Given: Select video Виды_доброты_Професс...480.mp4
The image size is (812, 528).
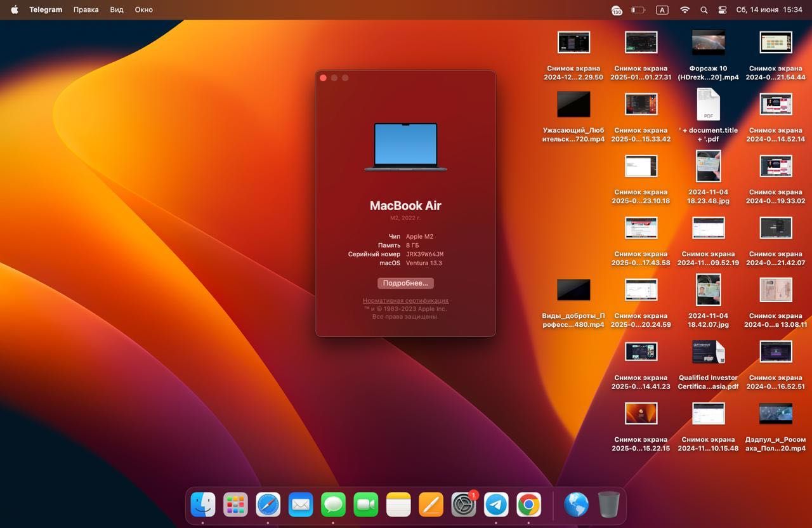Looking at the screenshot, I should 573,303.
